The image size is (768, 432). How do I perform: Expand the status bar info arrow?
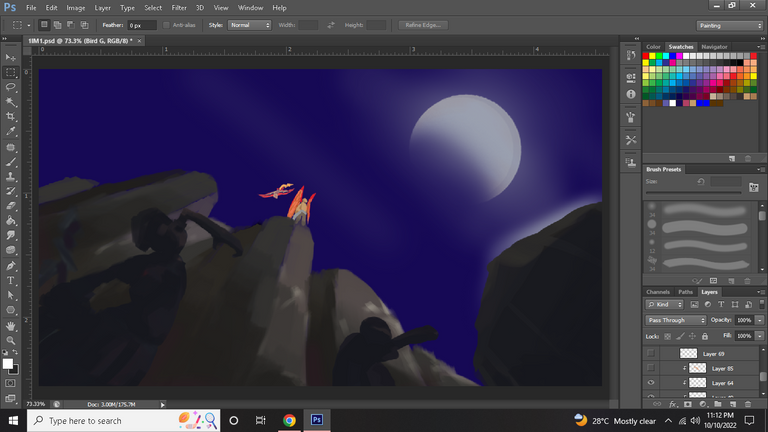[163, 404]
